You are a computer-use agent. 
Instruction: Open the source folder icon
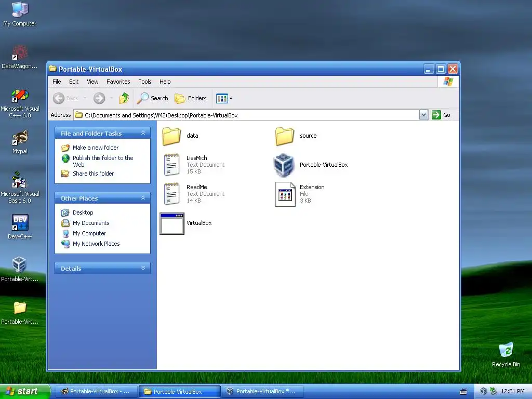[285, 136]
